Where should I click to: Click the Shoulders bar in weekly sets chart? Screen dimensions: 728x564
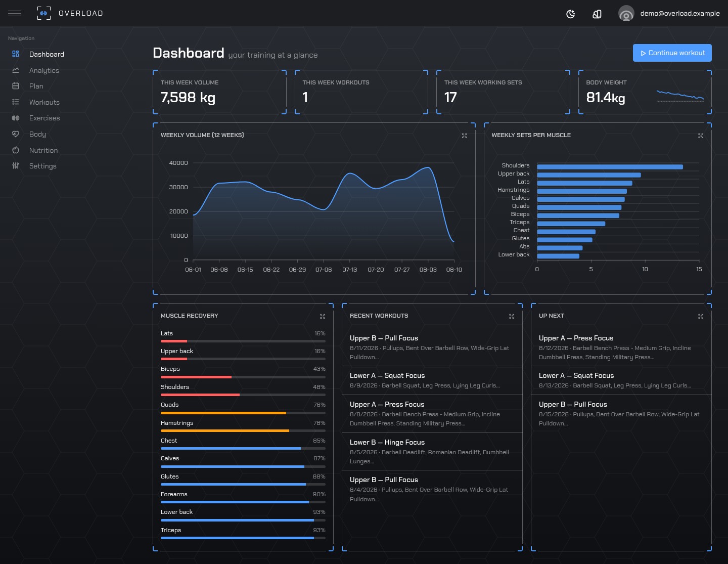pos(610,167)
